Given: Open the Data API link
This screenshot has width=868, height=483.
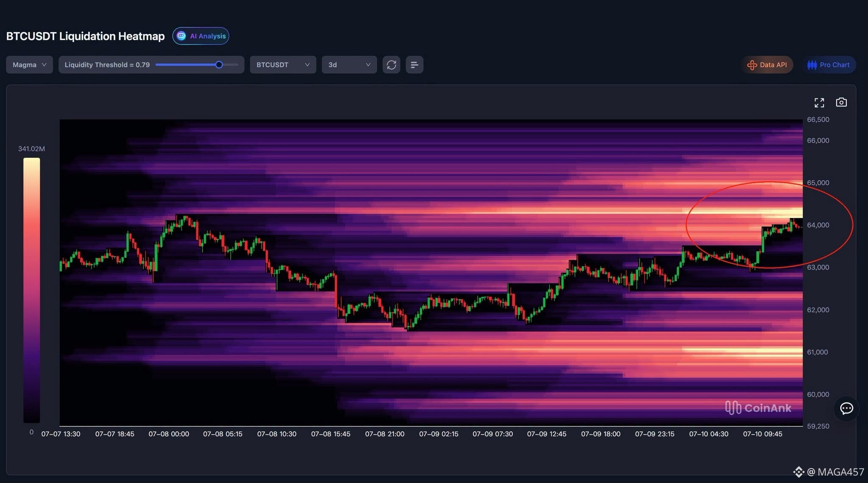Looking at the screenshot, I should pyautogui.click(x=767, y=65).
